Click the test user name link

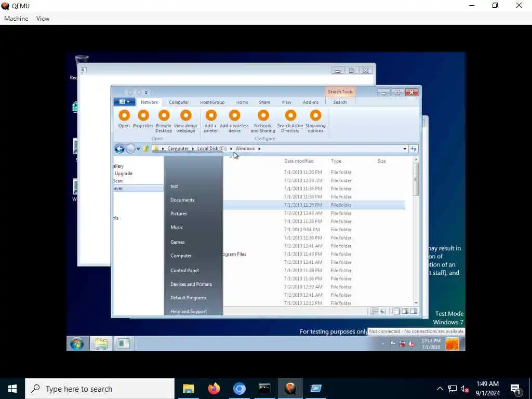pos(174,187)
